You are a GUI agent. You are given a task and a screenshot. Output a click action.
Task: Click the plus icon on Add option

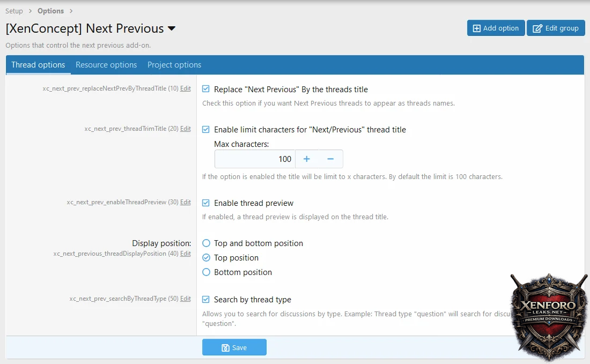tap(476, 28)
